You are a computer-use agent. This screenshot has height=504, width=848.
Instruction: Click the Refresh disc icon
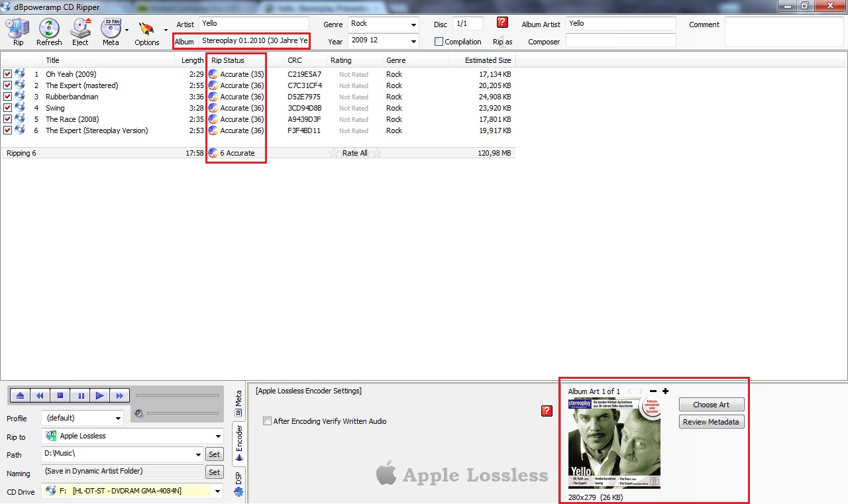[49, 31]
